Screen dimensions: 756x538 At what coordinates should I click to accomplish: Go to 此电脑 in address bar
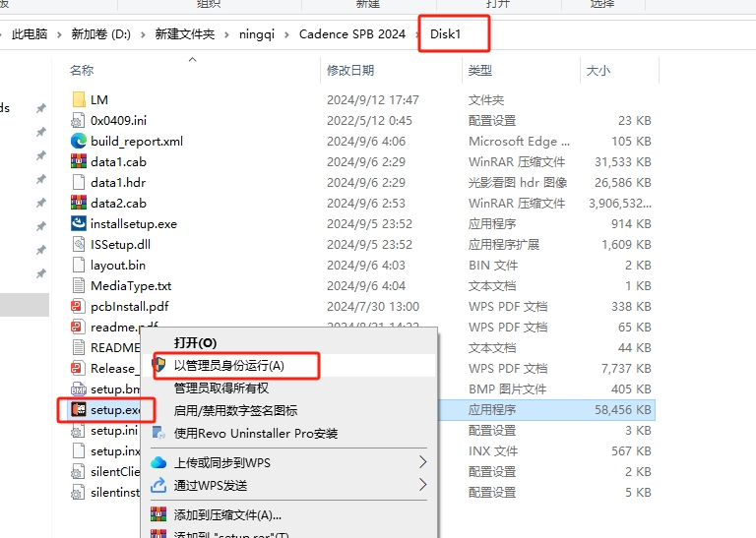(30, 34)
